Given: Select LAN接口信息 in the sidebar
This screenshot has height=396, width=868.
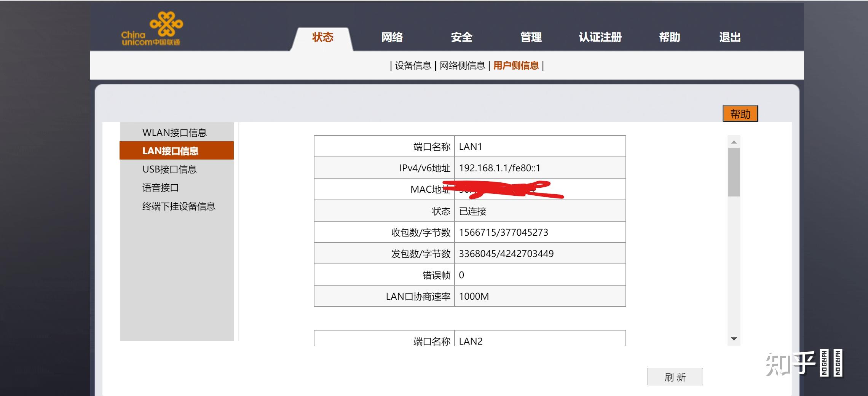Looking at the screenshot, I should click(171, 151).
